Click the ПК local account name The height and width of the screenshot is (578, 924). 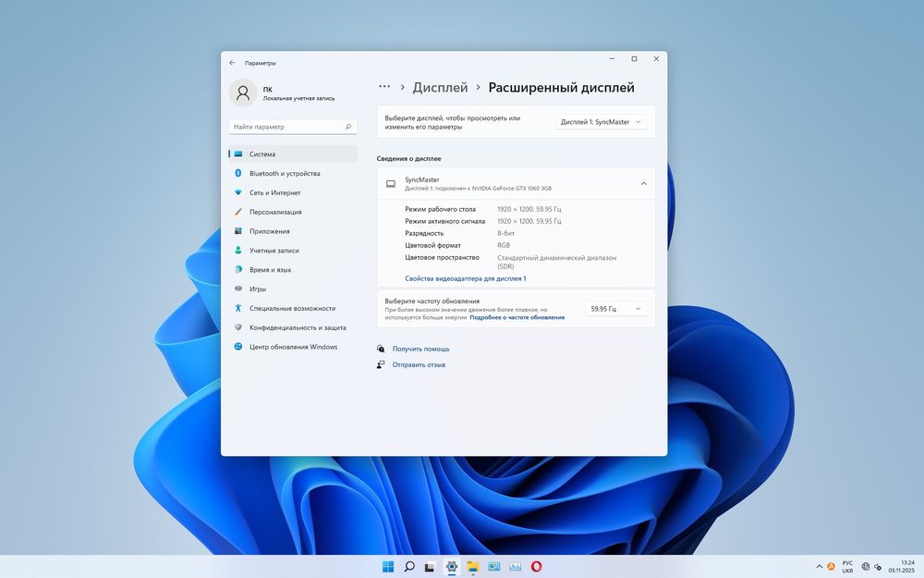pos(268,90)
